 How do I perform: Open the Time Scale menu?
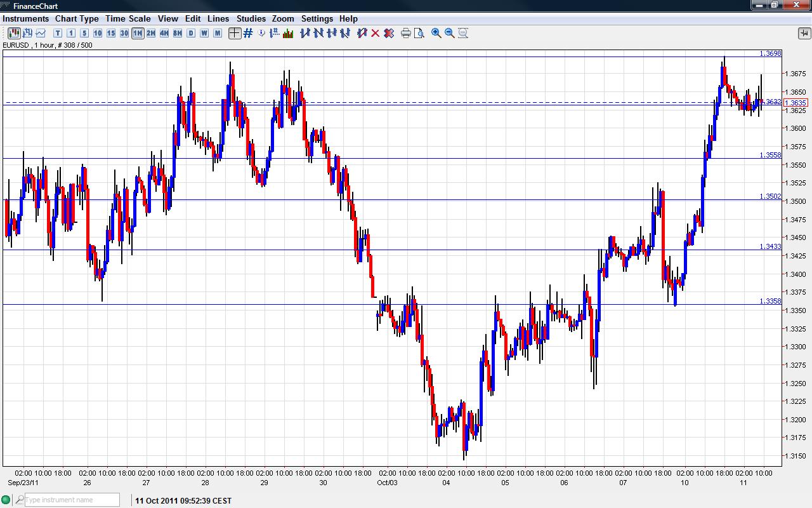click(x=128, y=18)
